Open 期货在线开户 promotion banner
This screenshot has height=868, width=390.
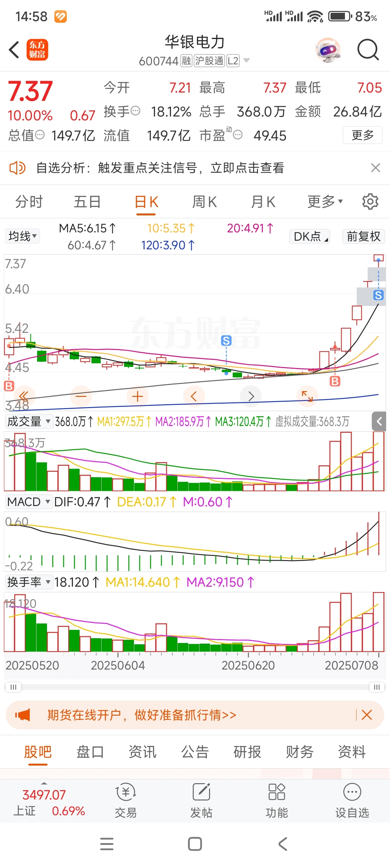pyautogui.click(x=195, y=715)
